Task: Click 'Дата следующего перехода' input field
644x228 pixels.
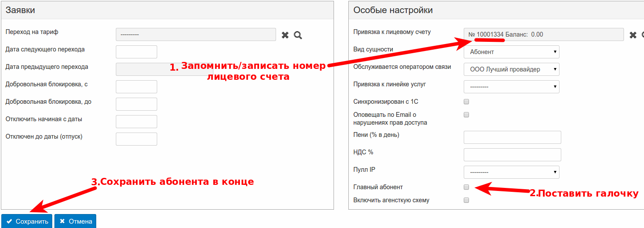Action: click(136, 52)
